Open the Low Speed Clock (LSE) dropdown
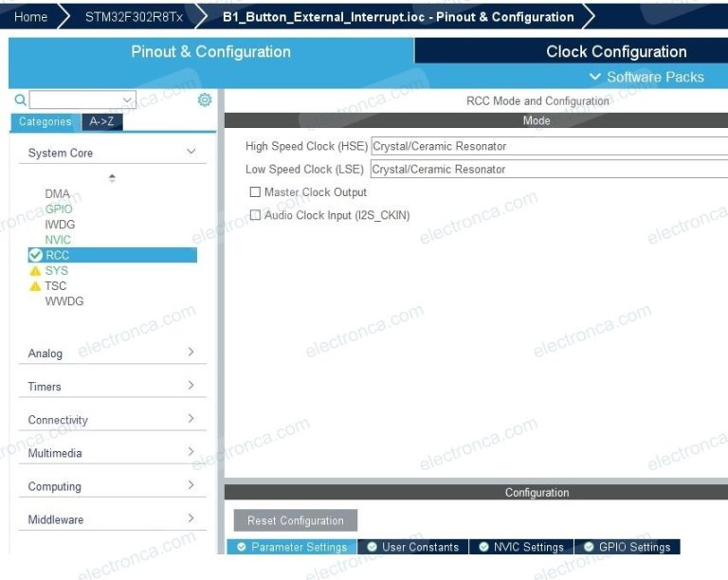This screenshot has width=728, height=580. tap(549, 169)
